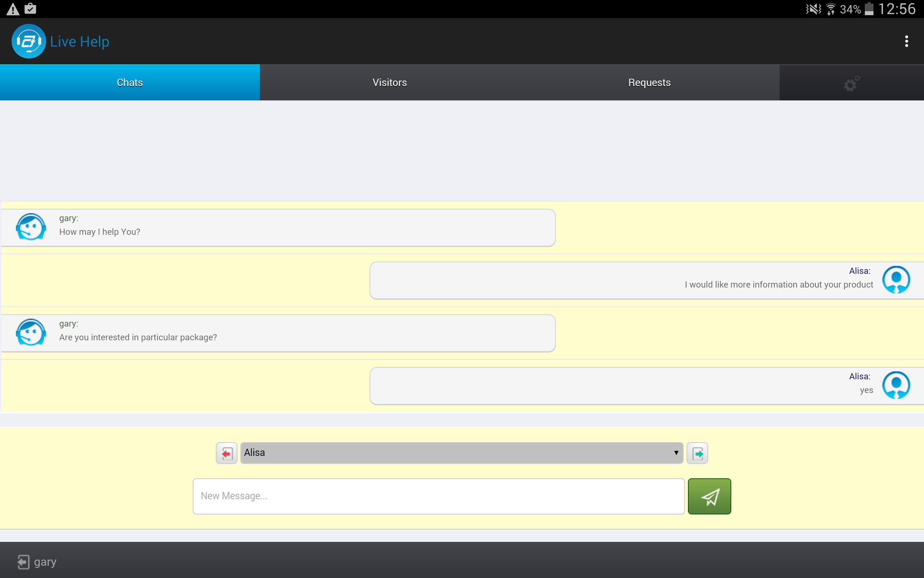Tap gary's avatar beside 'Are you interested' message
Screen dimensions: 924x578
coord(31,332)
